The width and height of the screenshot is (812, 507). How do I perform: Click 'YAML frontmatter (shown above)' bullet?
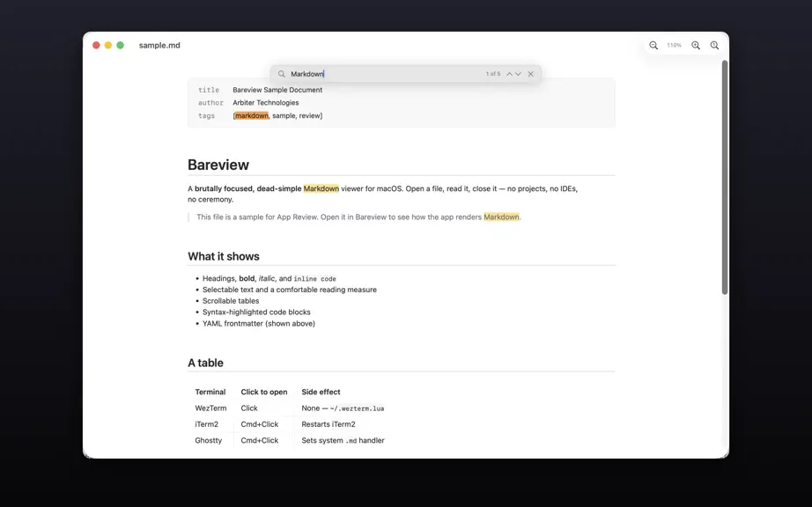click(x=259, y=324)
